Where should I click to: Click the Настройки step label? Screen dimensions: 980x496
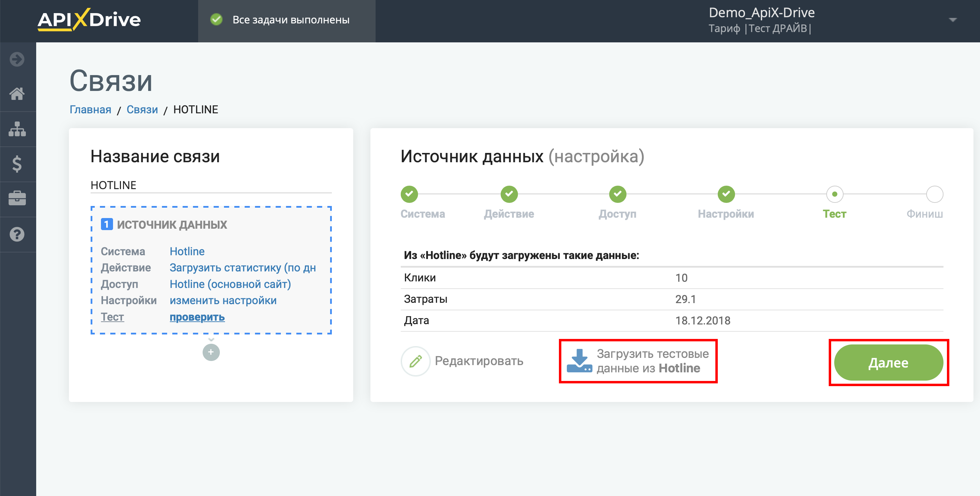coord(725,214)
